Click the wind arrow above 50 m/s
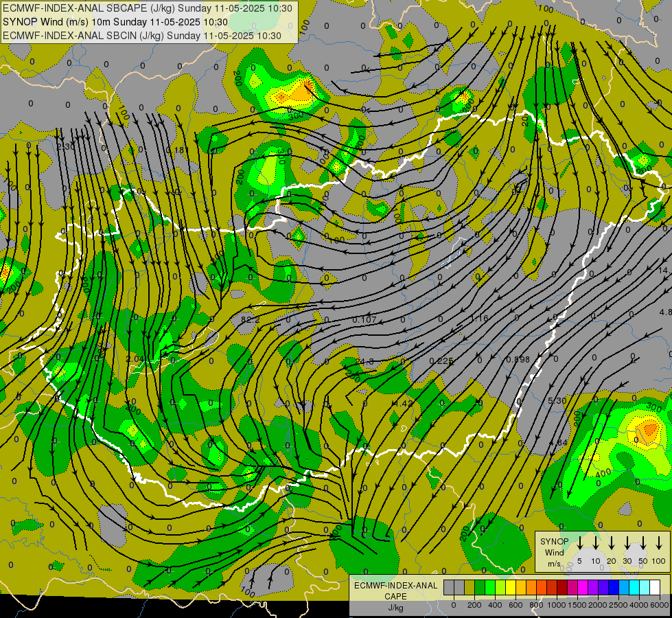 point(643,543)
